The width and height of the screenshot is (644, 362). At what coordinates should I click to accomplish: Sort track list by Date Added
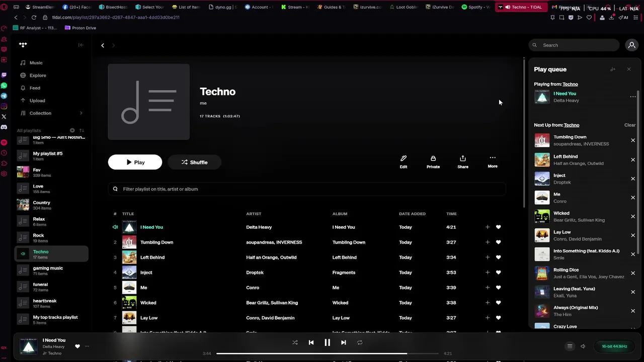[412, 214]
